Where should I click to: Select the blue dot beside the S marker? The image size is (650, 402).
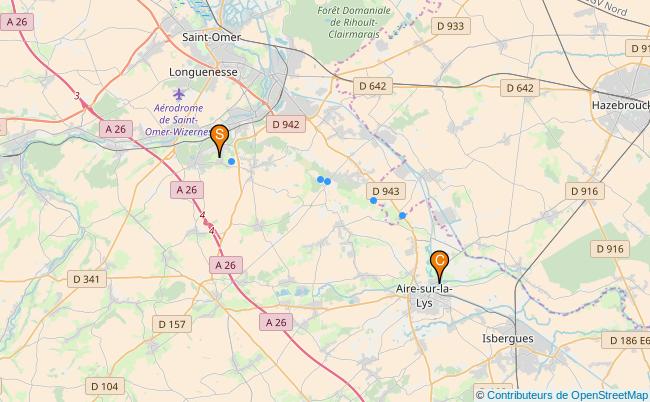click(231, 161)
